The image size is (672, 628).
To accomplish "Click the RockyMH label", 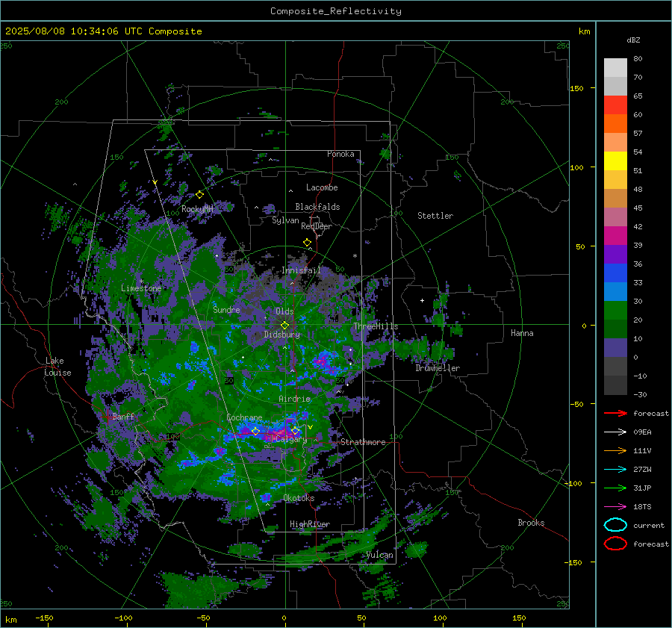I will click(x=197, y=209).
